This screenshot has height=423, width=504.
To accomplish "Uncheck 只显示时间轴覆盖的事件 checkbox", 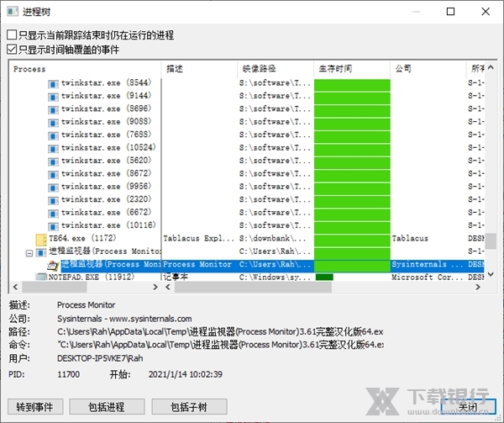I will (12, 50).
